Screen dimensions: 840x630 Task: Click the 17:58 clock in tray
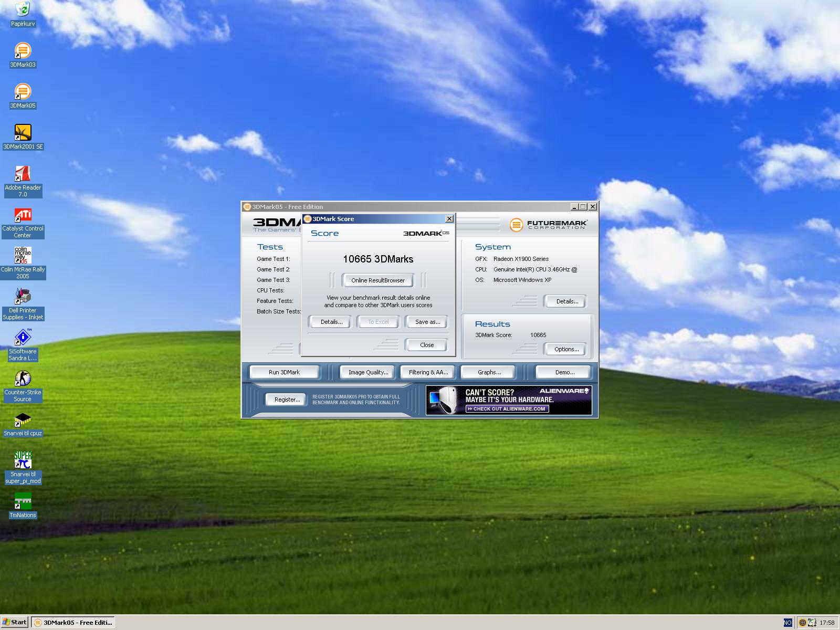[x=827, y=623]
